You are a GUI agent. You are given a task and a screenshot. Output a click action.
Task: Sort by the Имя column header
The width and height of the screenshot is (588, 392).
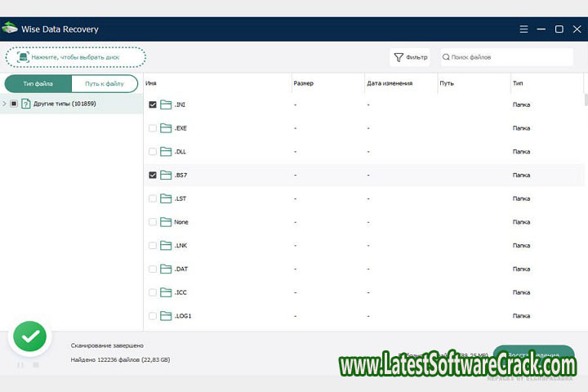152,83
